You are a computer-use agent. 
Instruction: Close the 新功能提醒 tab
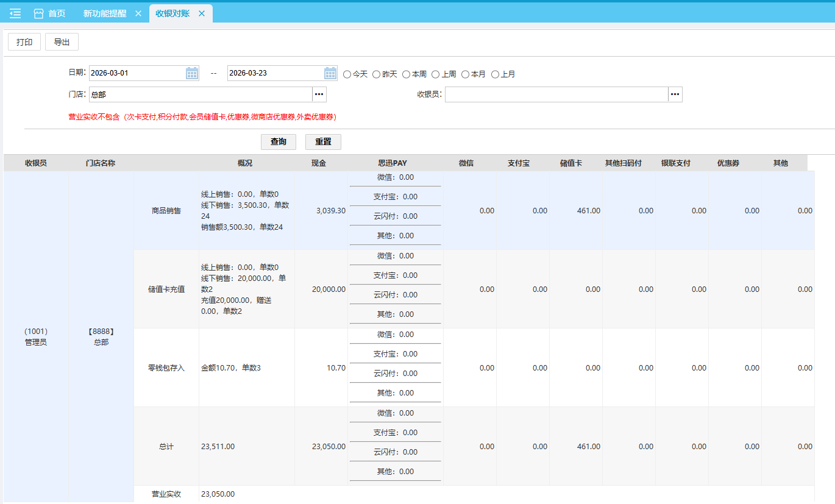(138, 13)
